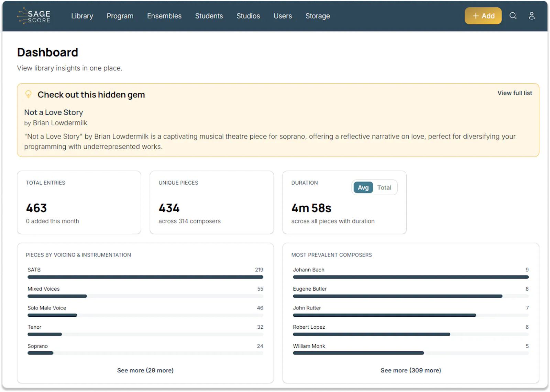Switch duration to Total
This screenshot has height=392, width=550.
[384, 187]
